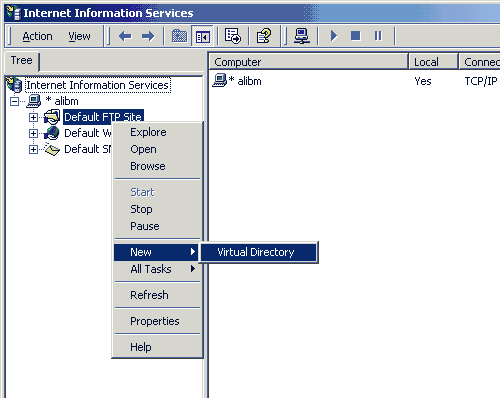Expand the Default SMTP node

pos(33,149)
